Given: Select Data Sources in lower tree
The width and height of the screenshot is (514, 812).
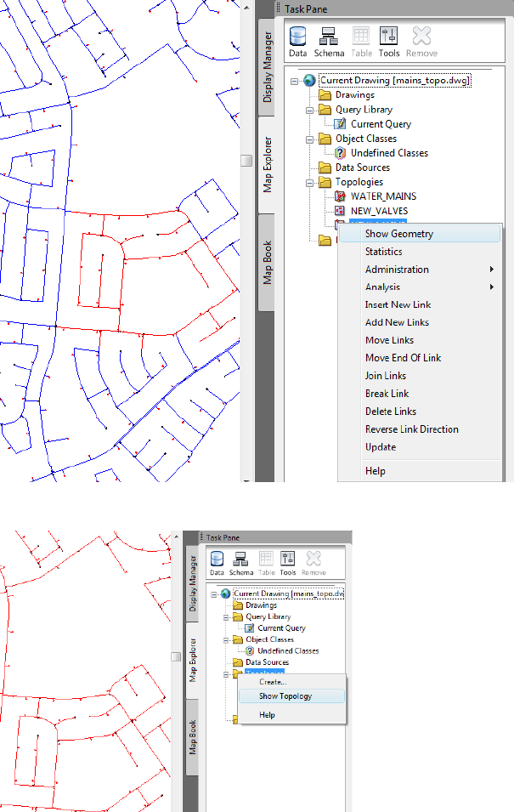Looking at the screenshot, I should point(267,662).
